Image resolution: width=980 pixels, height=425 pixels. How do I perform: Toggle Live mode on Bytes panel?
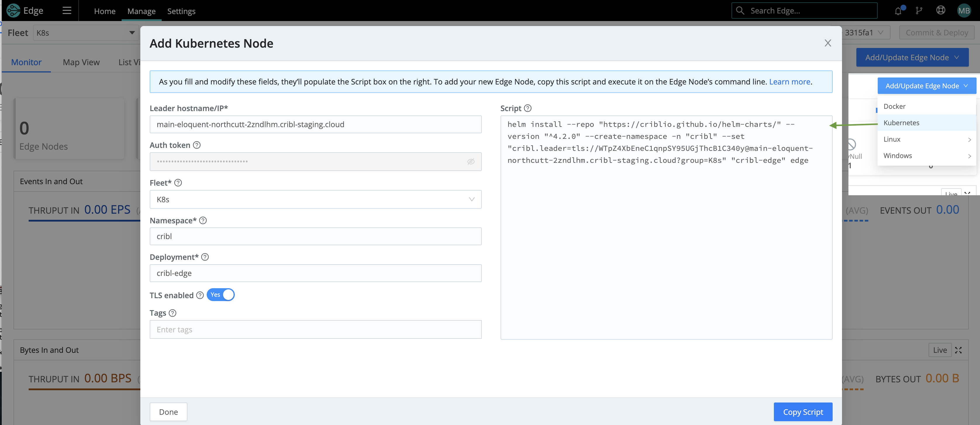pyautogui.click(x=940, y=350)
